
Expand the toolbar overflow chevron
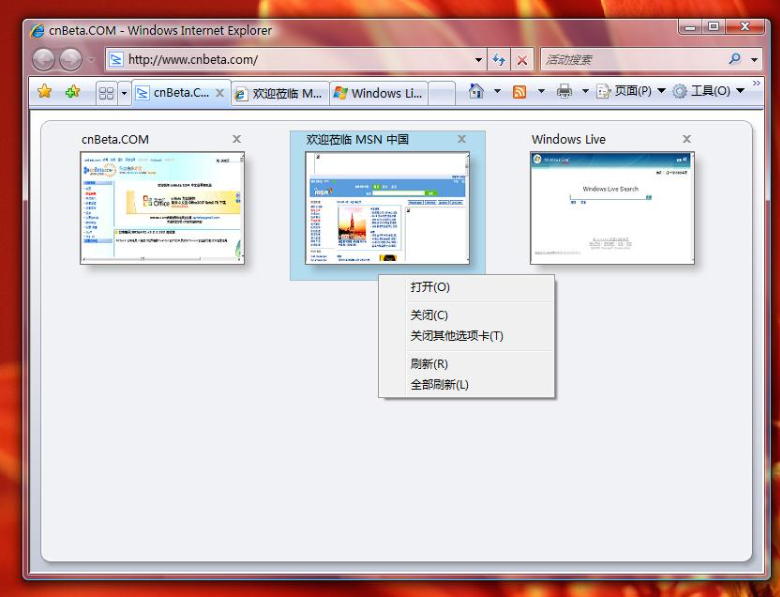tap(756, 84)
